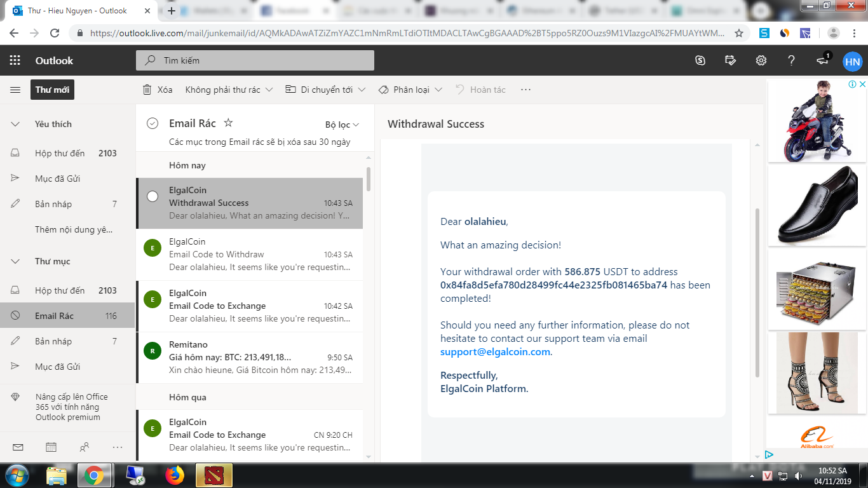The height and width of the screenshot is (488, 868).
Task: Click the AdChoices icon under the ads
Action: tap(769, 454)
